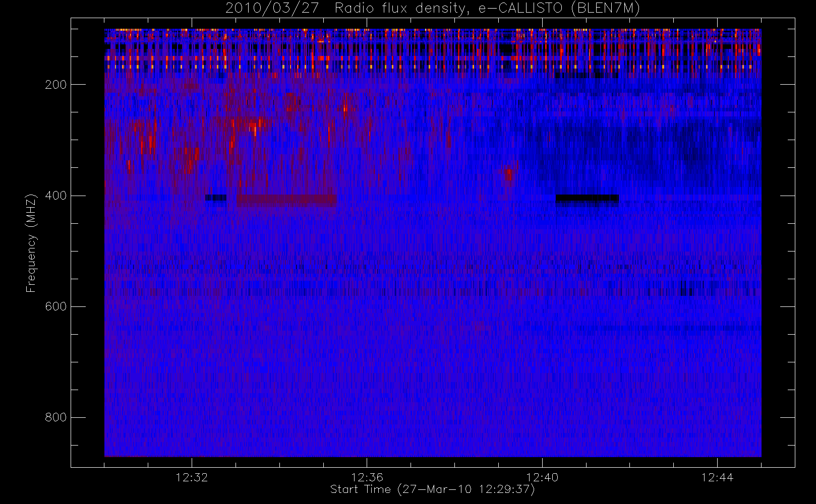Click the 200 frequency tick label
The width and height of the screenshot is (816, 504).
pyautogui.click(x=55, y=85)
